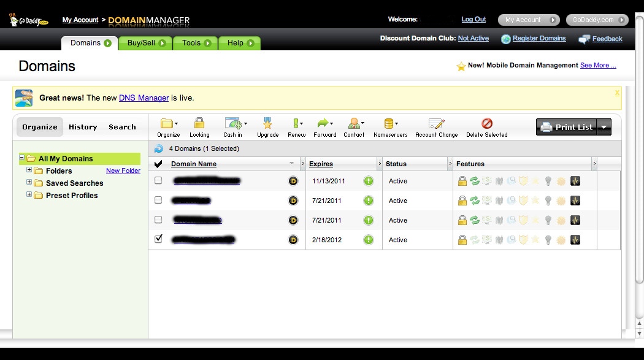Open the Help tab
The height and width of the screenshot is (360, 644).
tap(240, 43)
